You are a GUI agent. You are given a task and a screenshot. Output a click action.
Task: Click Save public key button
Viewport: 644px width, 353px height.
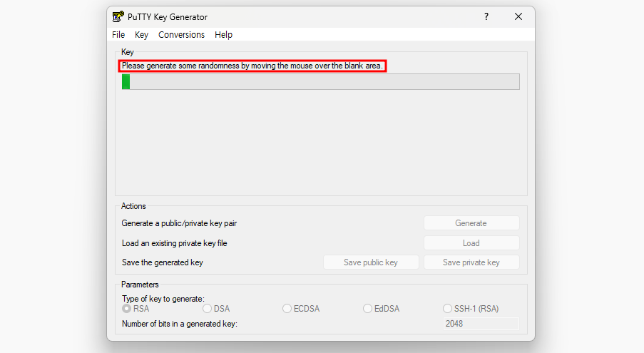pyautogui.click(x=371, y=262)
